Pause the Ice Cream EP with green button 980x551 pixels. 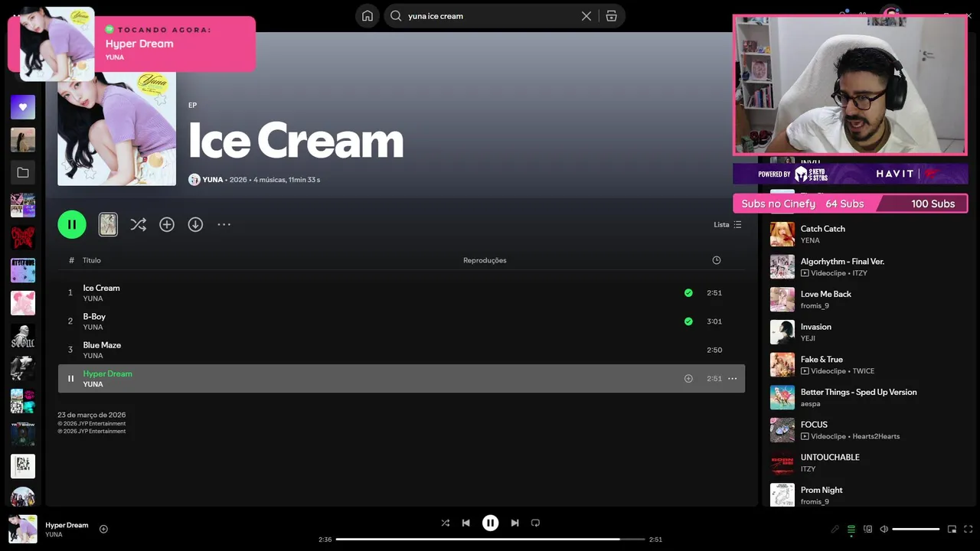point(72,224)
